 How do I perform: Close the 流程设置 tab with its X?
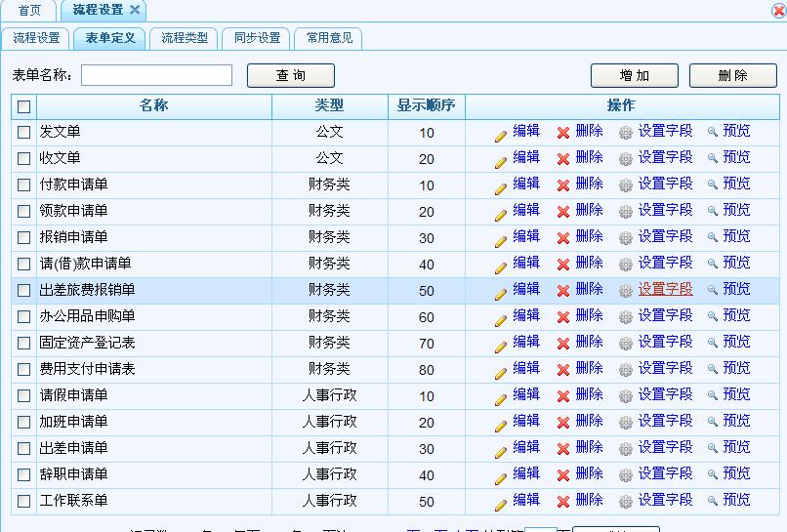[136, 10]
